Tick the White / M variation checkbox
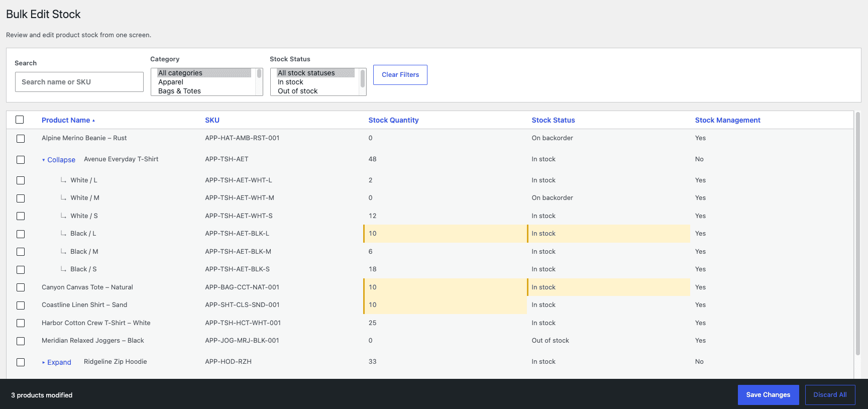The image size is (868, 409). point(21,198)
